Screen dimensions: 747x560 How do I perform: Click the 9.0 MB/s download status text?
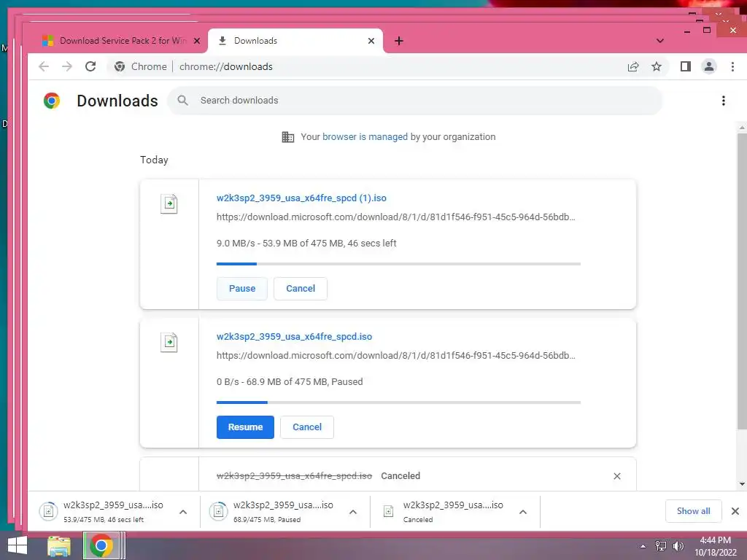pos(306,244)
